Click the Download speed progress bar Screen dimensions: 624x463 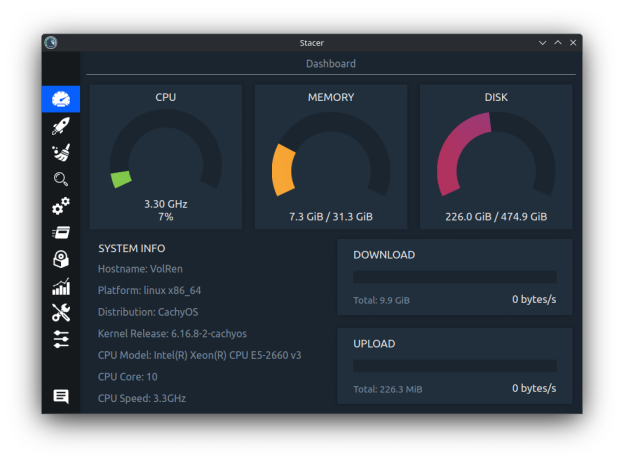point(455,277)
